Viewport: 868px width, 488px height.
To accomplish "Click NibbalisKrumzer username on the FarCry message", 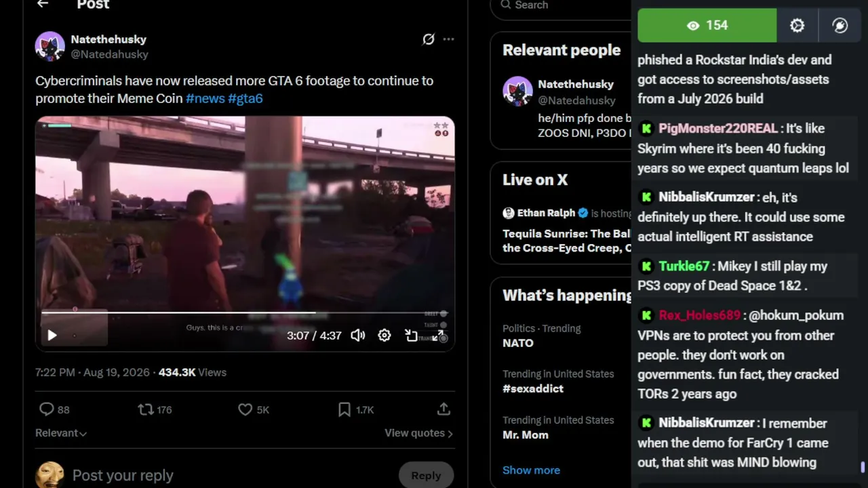I will (x=706, y=423).
